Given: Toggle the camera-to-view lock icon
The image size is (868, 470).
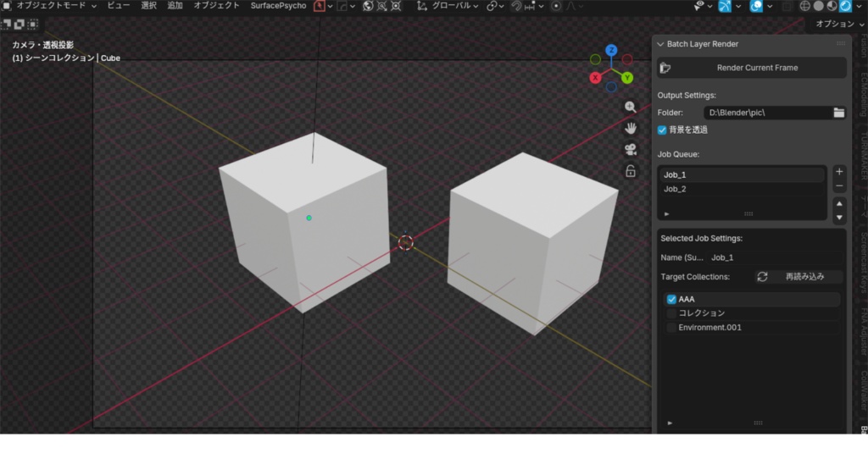Looking at the screenshot, I should pos(631,171).
